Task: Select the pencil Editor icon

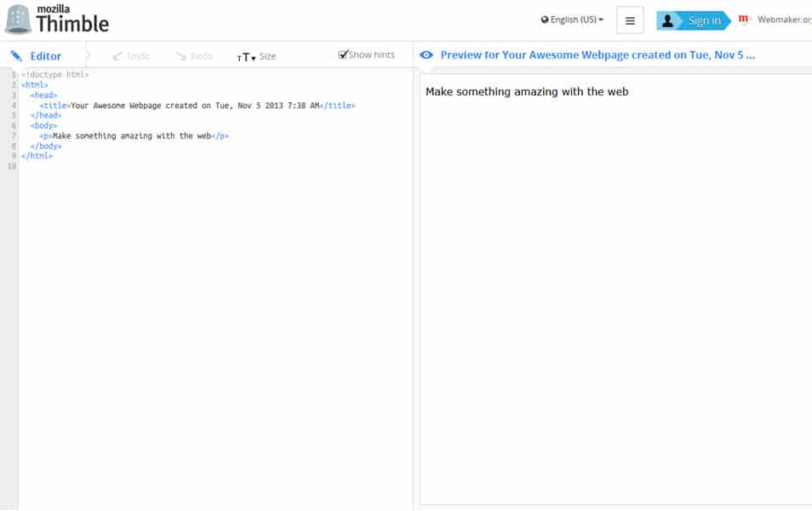Action: pyautogui.click(x=14, y=55)
